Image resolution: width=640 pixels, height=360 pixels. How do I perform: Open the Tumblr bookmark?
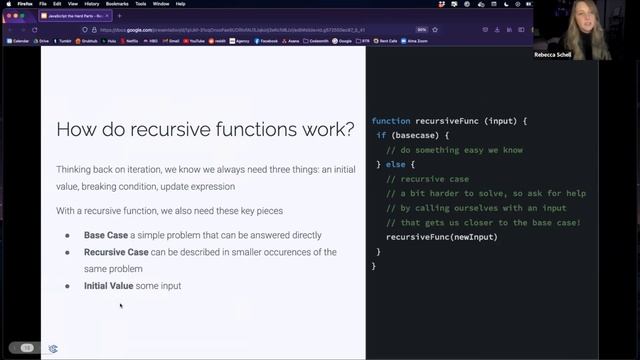[x=62, y=41]
